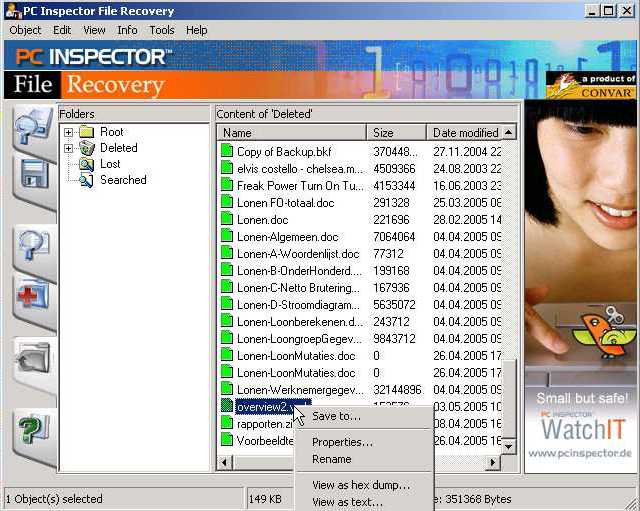Open the Info menu
The image size is (640, 511).
click(127, 30)
